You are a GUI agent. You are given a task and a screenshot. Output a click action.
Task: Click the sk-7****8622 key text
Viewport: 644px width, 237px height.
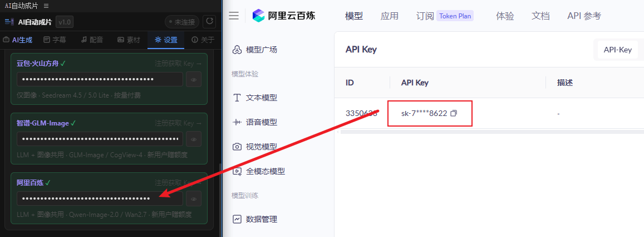(x=424, y=114)
